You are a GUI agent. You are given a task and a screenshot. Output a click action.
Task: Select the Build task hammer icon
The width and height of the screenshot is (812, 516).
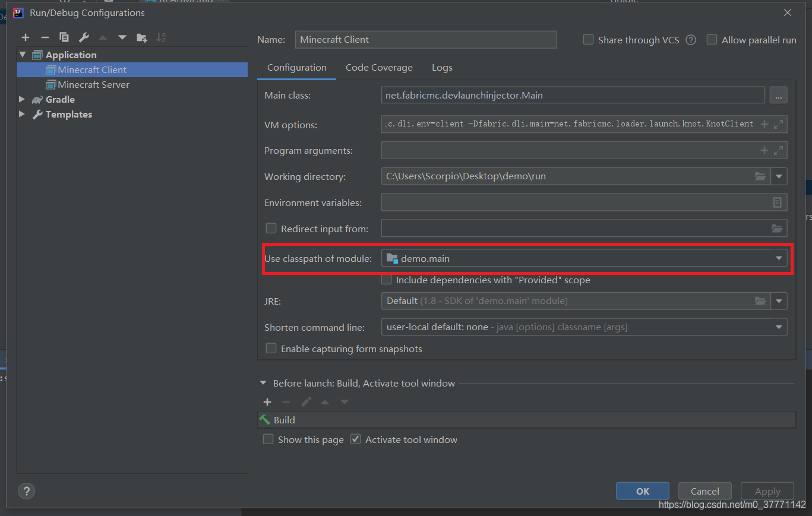pos(265,420)
